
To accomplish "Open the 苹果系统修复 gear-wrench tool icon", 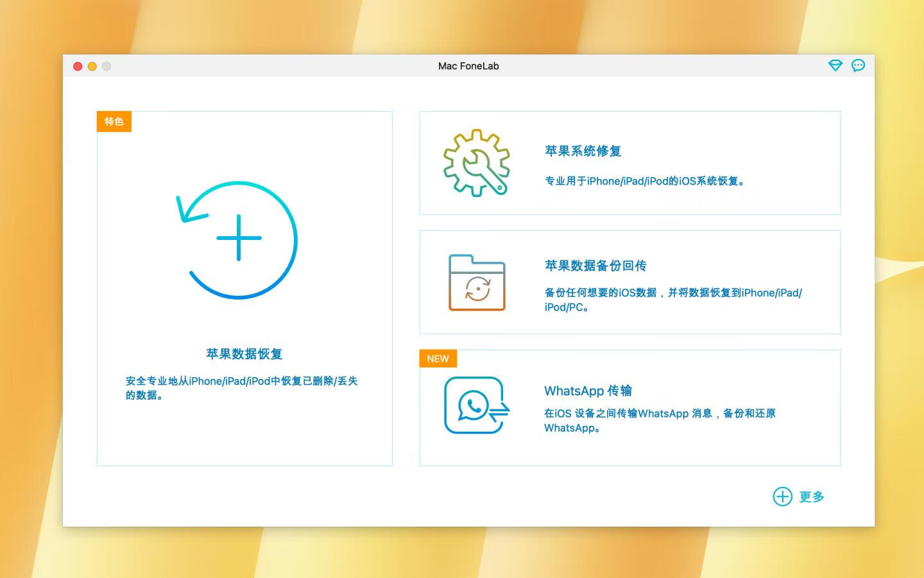I will pos(477,162).
